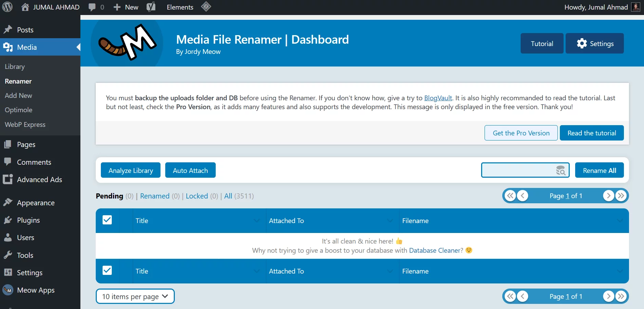Open the Plugins menu
The height and width of the screenshot is (309, 644).
click(40, 220)
